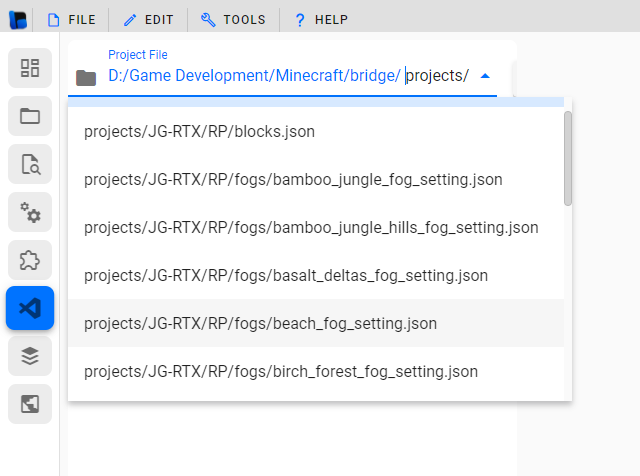Open the dashboard grid sidebar panel
Screen dimensions: 640x476
tap(30, 68)
